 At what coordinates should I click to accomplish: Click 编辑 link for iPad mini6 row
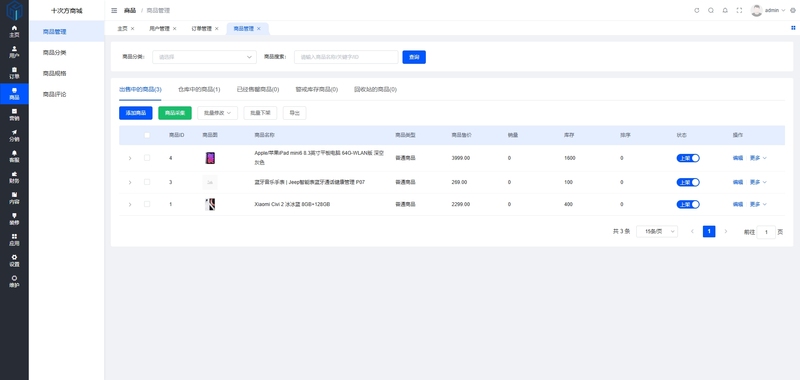[x=738, y=158]
